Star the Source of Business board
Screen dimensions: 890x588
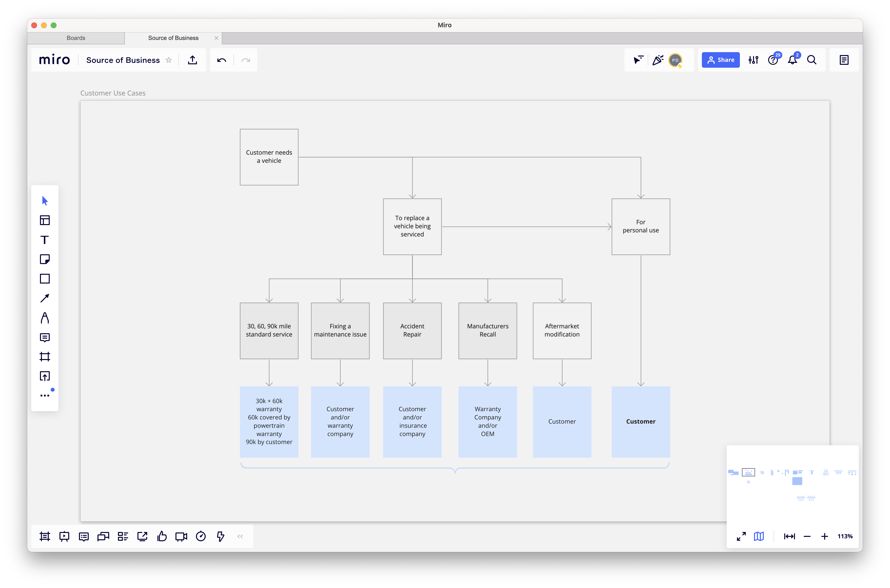tap(169, 60)
